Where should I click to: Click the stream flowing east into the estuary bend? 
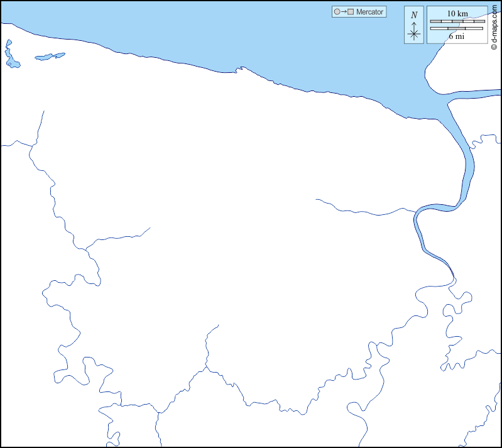tap(364, 210)
